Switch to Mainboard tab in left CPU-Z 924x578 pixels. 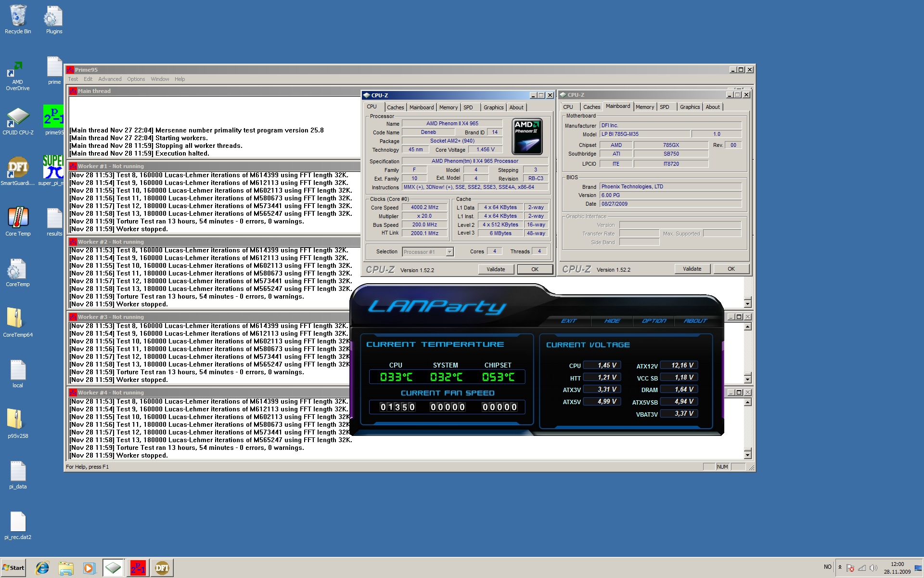(422, 107)
